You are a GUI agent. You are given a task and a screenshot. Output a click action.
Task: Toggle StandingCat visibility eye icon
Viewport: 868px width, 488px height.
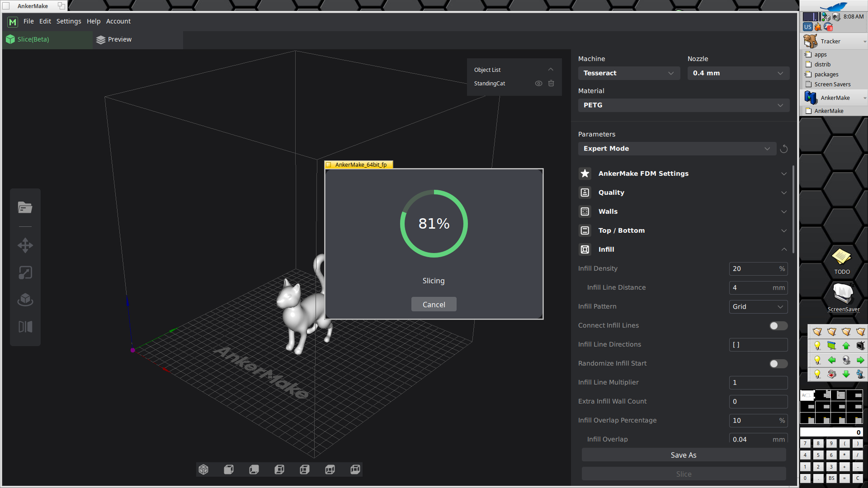click(x=538, y=83)
